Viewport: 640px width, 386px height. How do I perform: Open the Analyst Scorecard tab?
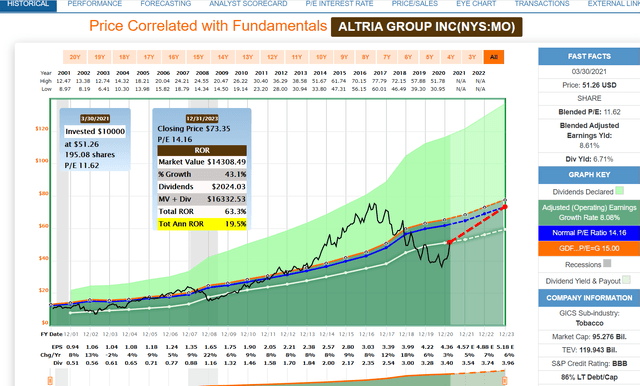(x=248, y=4)
